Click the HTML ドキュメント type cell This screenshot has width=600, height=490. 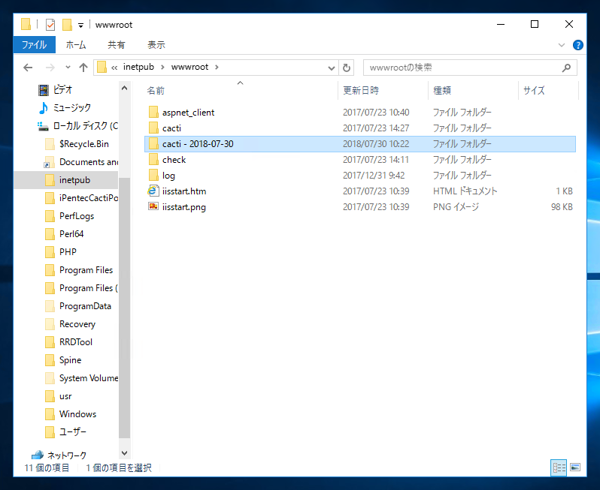(465, 191)
